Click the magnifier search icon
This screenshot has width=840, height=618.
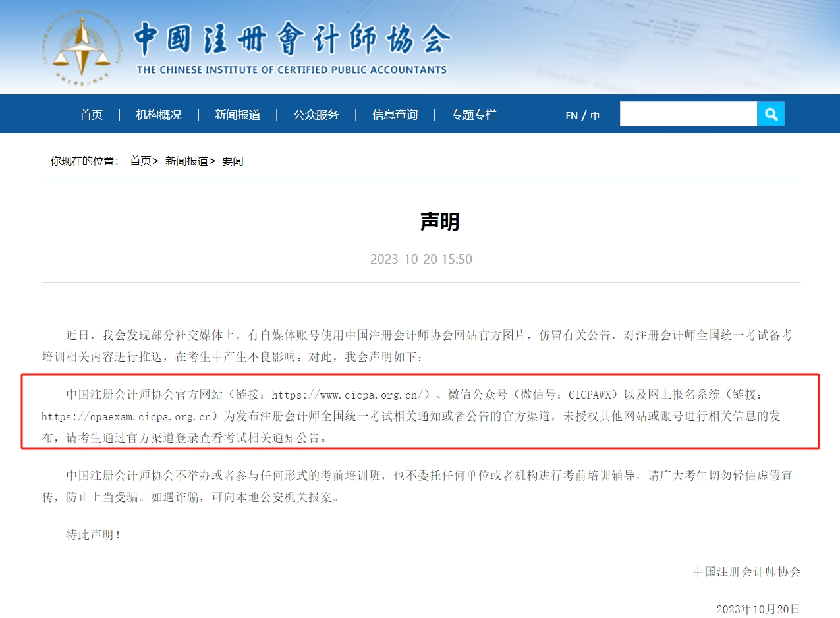[771, 114]
